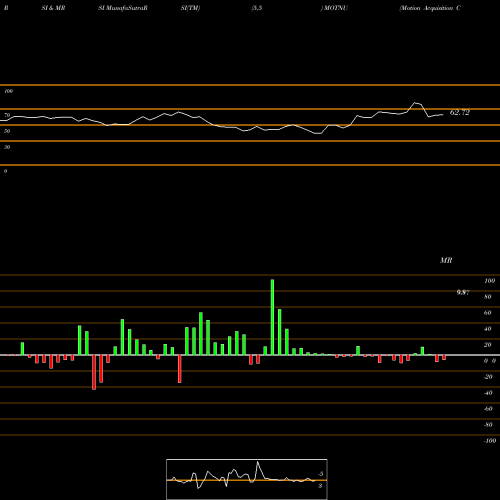Click the mini overview chart thumbnail

[x=247, y=479]
